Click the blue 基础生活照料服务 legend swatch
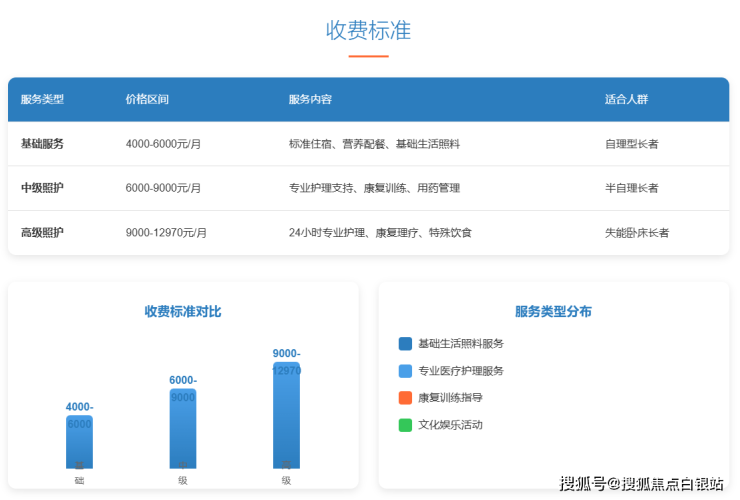Viewport: 740px width, 500px height. tap(405, 344)
